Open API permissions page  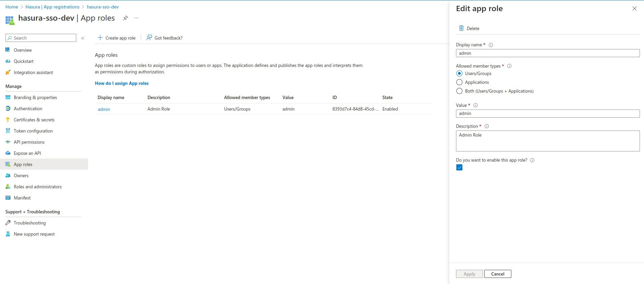(29, 142)
